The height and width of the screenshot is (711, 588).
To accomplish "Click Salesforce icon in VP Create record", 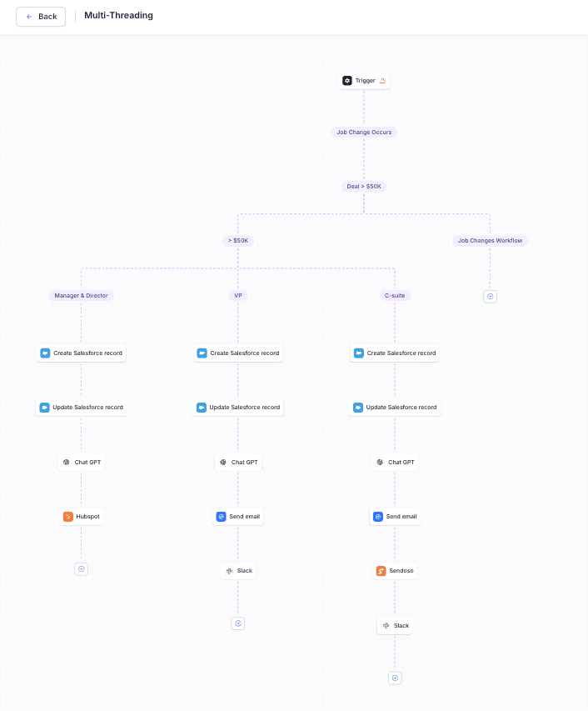I will [202, 353].
